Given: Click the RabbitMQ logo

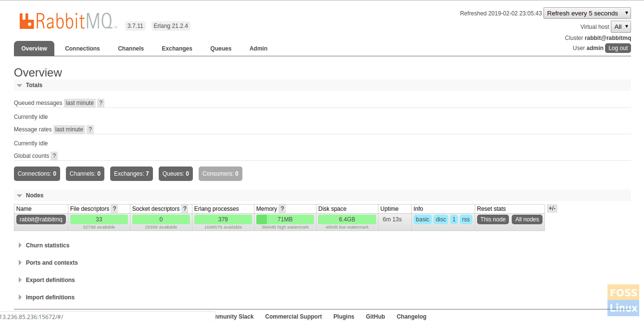Looking at the screenshot, I should (68, 21).
